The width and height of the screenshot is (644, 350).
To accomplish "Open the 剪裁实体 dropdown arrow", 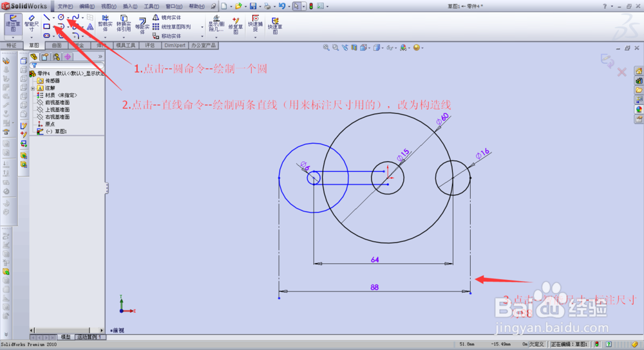I will 105,37.
